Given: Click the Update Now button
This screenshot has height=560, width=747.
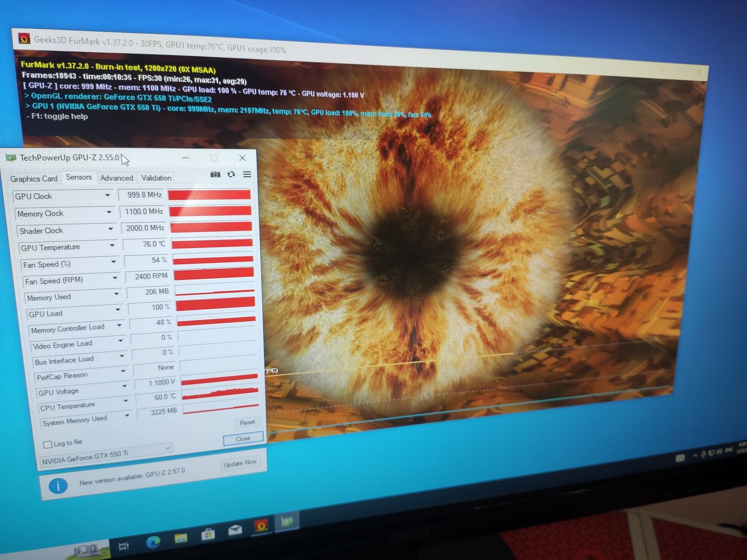Looking at the screenshot, I should [x=240, y=463].
